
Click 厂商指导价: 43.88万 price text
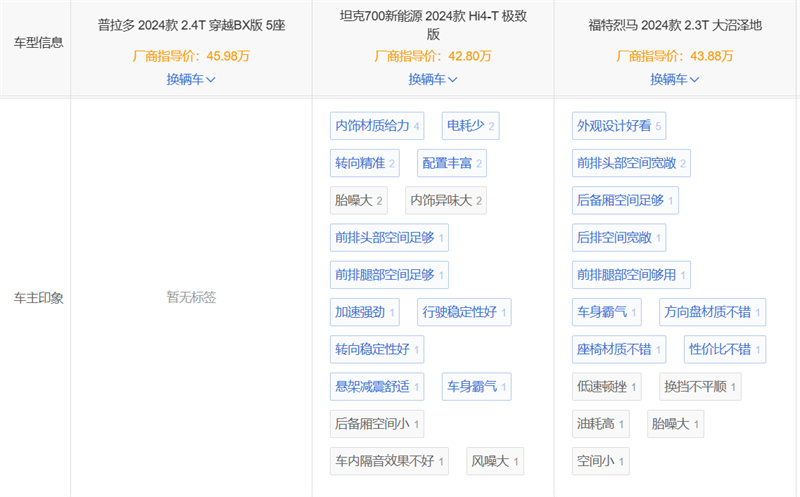pos(675,56)
